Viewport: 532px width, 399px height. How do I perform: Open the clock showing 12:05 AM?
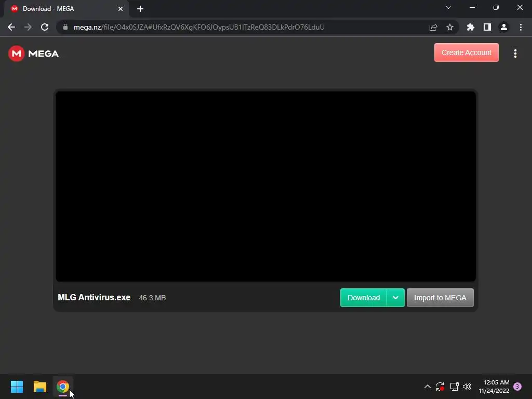click(494, 387)
